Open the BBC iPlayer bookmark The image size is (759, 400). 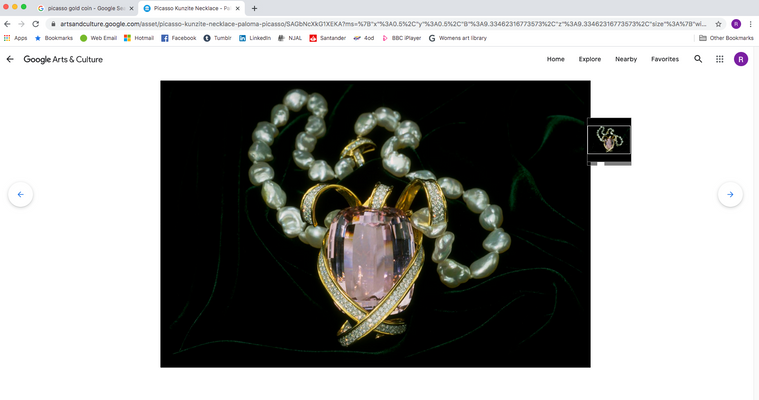pyautogui.click(x=401, y=38)
